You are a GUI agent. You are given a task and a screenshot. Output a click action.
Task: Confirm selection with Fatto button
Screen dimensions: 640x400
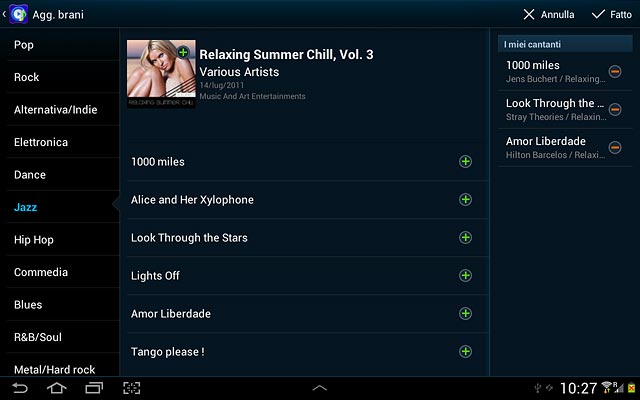[611, 15]
